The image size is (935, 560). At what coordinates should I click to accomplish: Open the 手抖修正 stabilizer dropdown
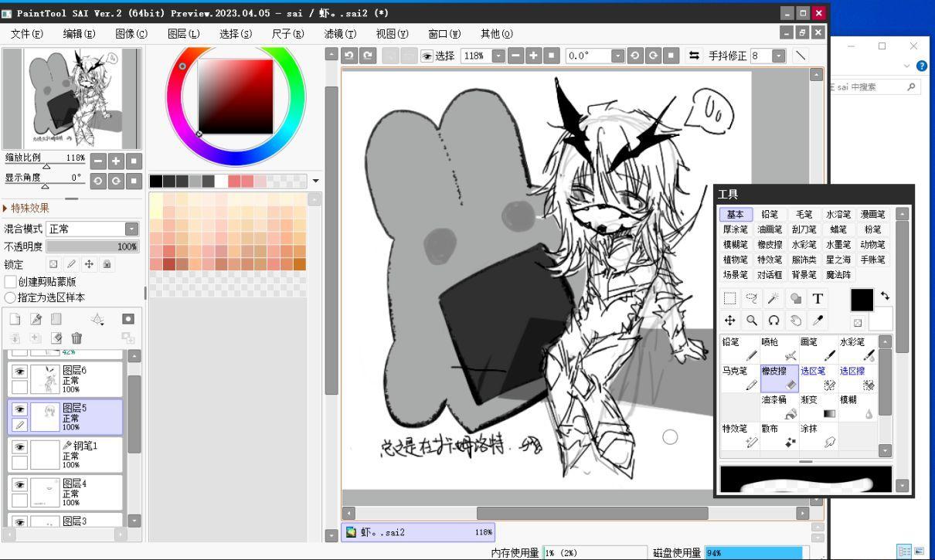click(778, 56)
